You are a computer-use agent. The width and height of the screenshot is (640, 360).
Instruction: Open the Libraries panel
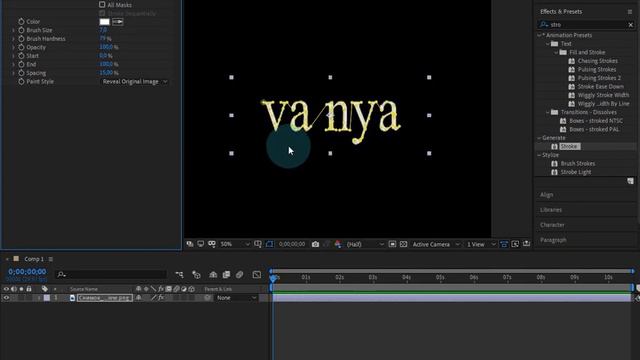pyautogui.click(x=551, y=210)
